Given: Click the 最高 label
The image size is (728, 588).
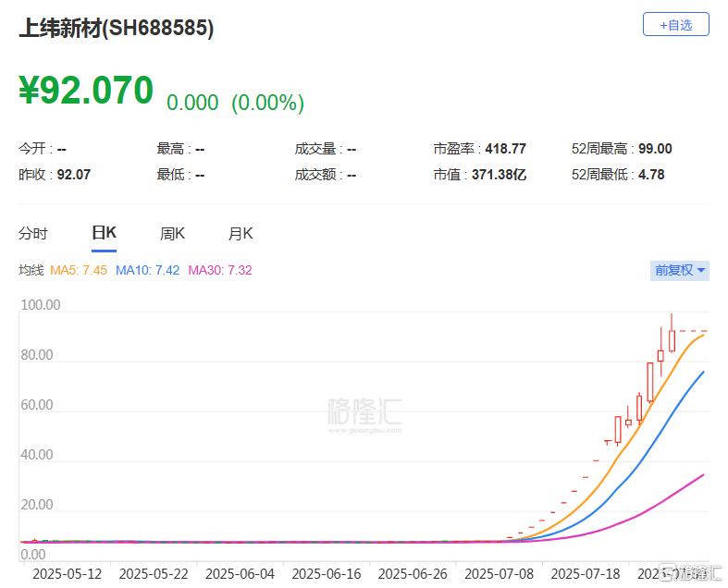Looking at the screenshot, I should pos(170,149).
